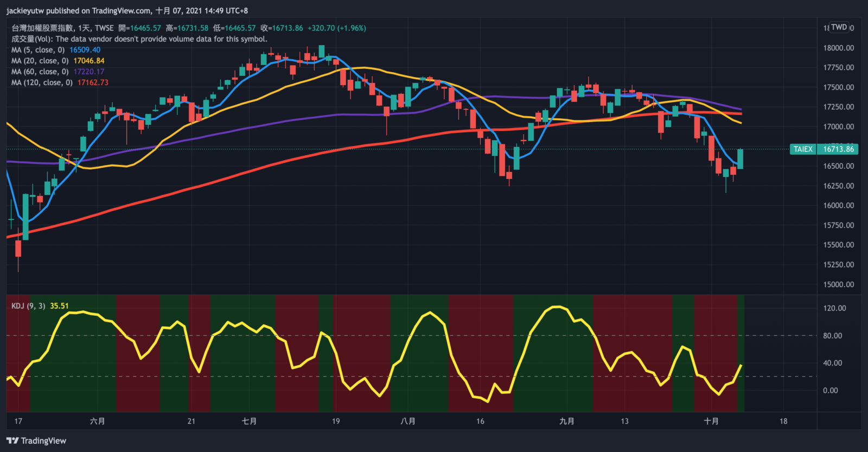Click the yellow 35.51 KDJ value
The width and height of the screenshot is (868, 452).
(59, 306)
